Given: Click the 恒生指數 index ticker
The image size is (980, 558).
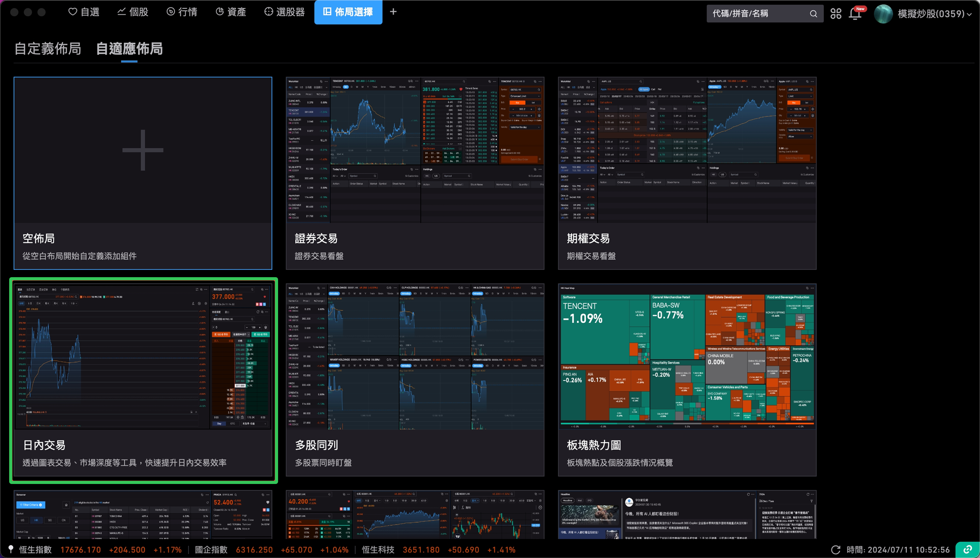Looking at the screenshot, I should [35, 549].
